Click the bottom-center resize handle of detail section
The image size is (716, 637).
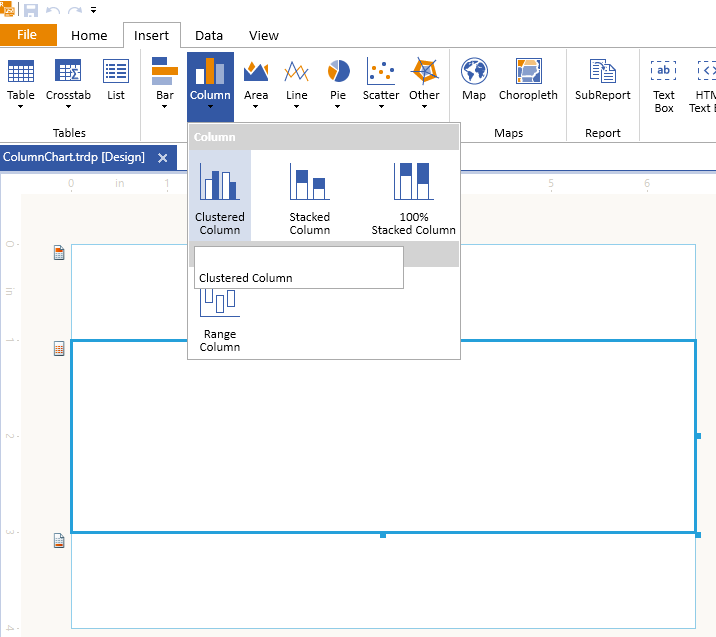(x=383, y=535)
